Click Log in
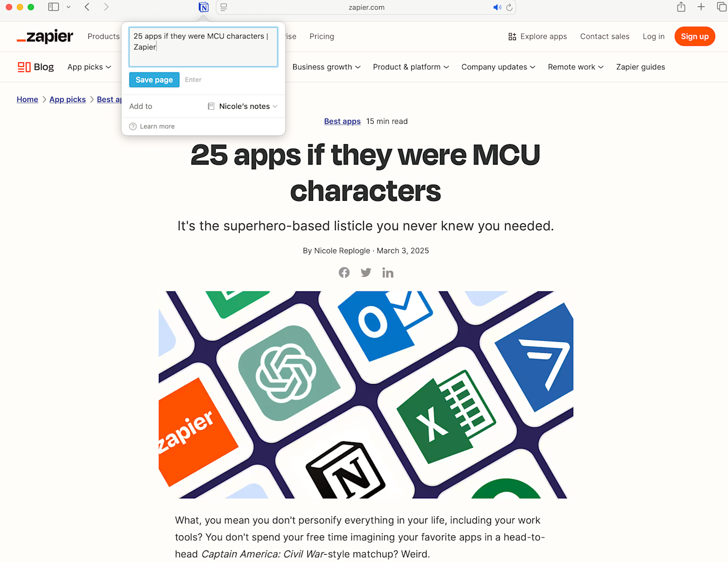This screenshot has width=728, height=563. [654, 36]
